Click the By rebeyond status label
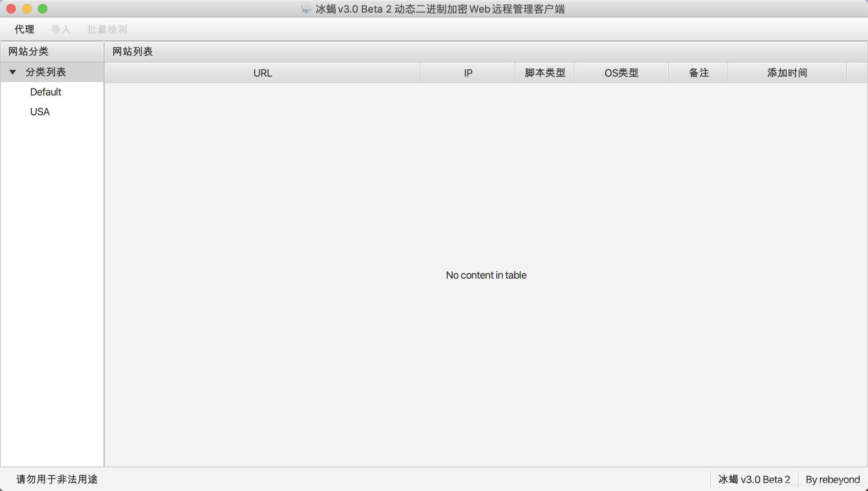This screenshot has width=868, height=491. click(x=832, y=479)
